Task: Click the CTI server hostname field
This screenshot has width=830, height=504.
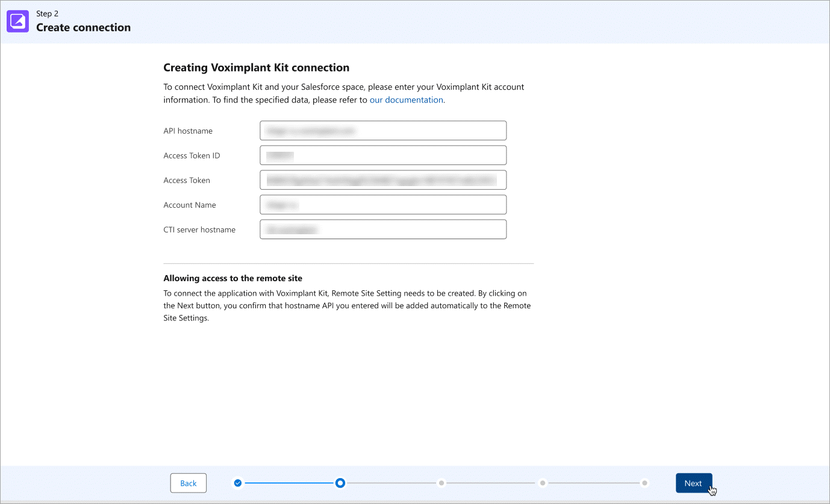Action: (383, 229)
